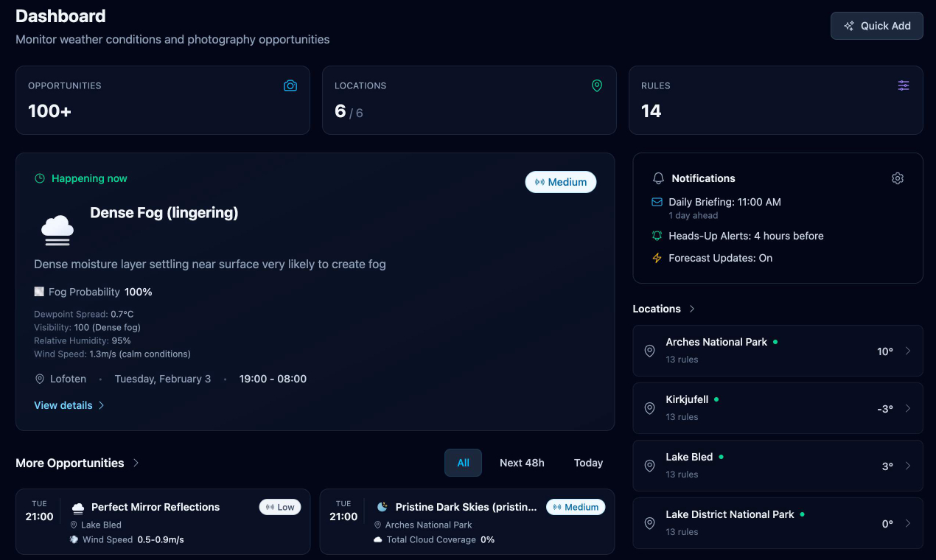This screenshot has height=560, width=936.
Task: Click the fog cloud icon
Action: click(57, 230)
